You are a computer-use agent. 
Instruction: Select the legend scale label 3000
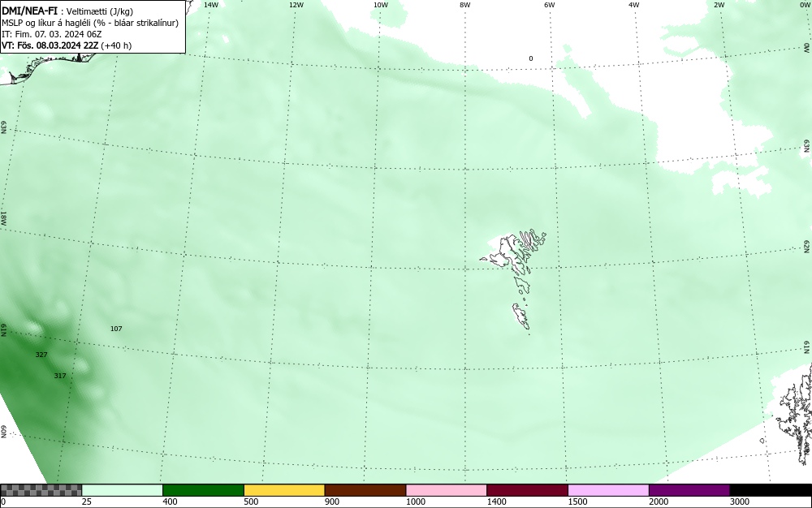pos(740,502)
